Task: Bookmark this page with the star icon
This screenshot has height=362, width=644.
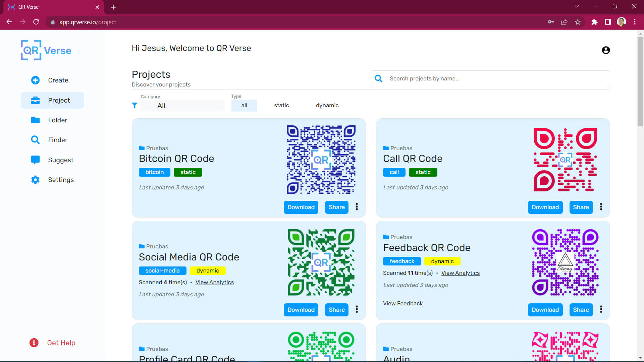Action: point(578,22)
